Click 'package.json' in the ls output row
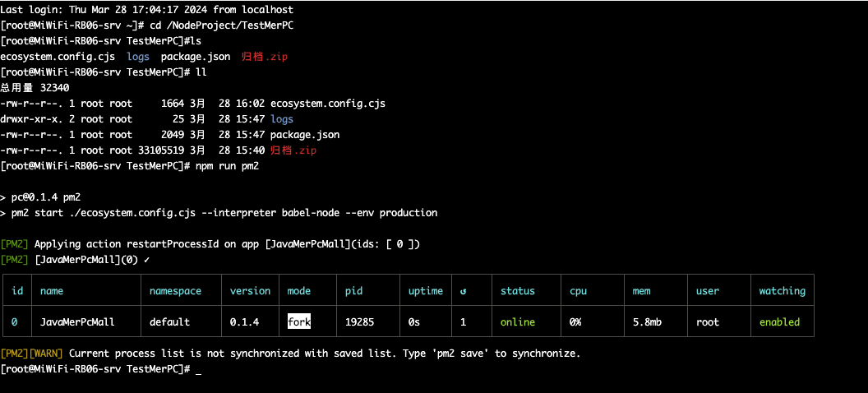Viewport: 868px width, 393px height. click(196, 57)
